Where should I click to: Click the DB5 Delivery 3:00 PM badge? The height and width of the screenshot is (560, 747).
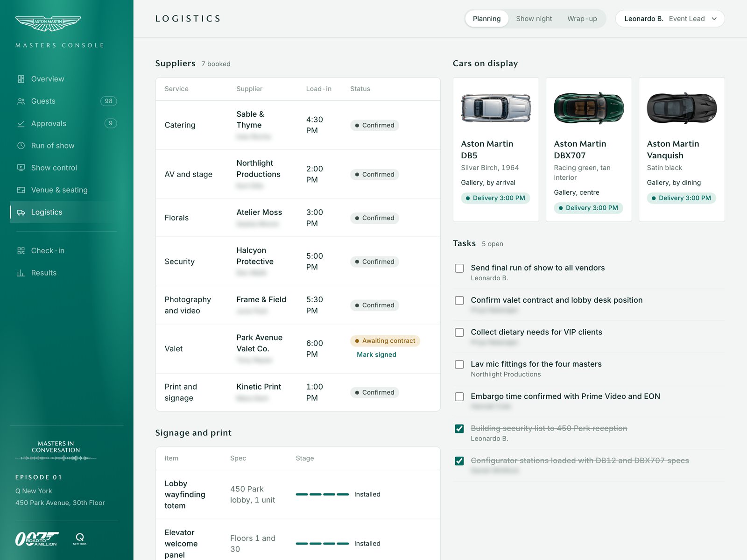click(495, 198)
